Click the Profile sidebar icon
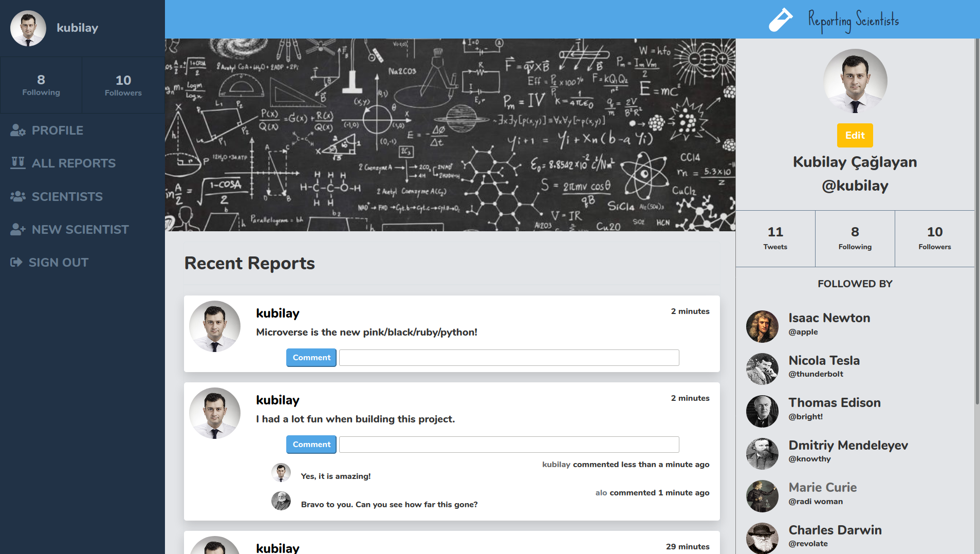 pyautogui.click(x=18, y=131)
